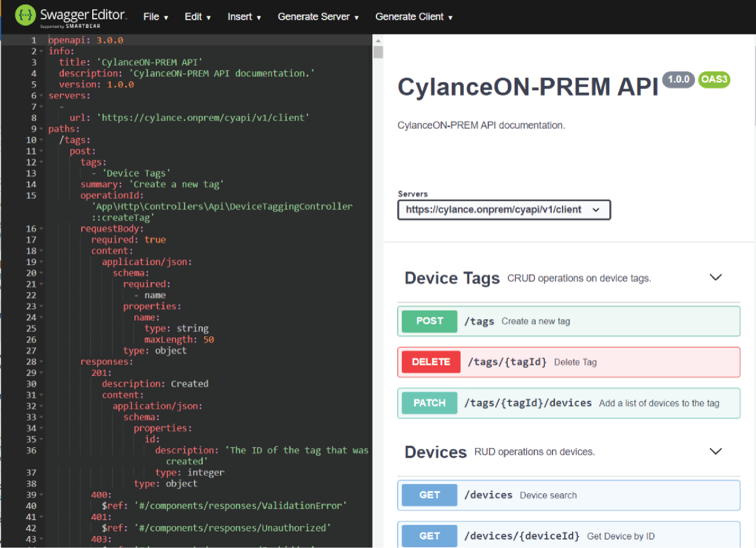This screenshot has height=548, width=756.
Task: Click 'CRUD operations on device tags.' description
Action: (579, 278)
